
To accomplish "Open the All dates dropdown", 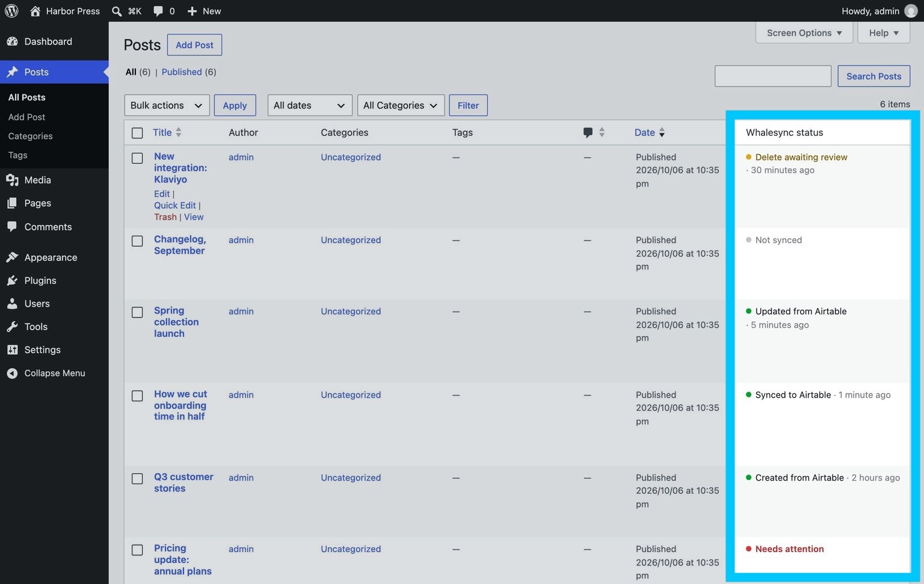I will point(310,105).
